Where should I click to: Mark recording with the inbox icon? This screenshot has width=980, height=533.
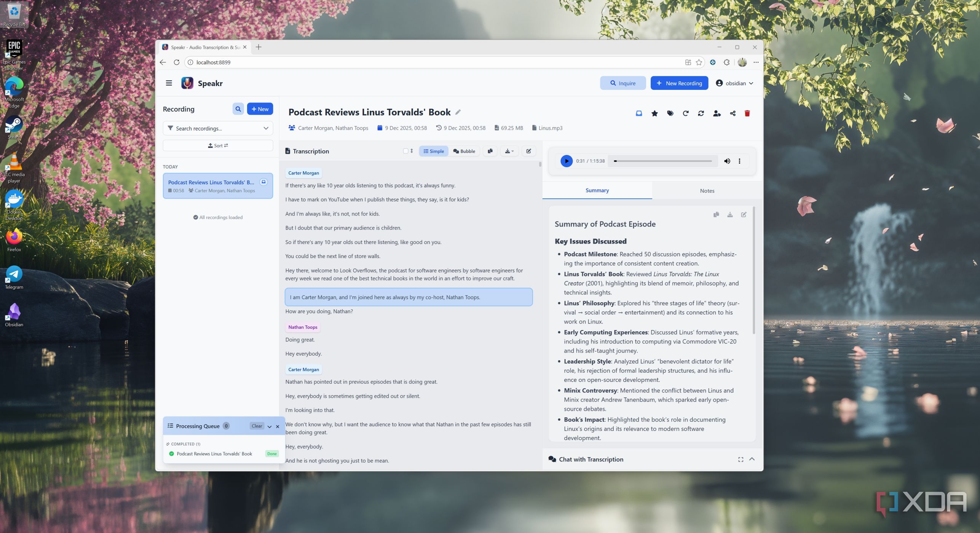(x=639, y=113)
